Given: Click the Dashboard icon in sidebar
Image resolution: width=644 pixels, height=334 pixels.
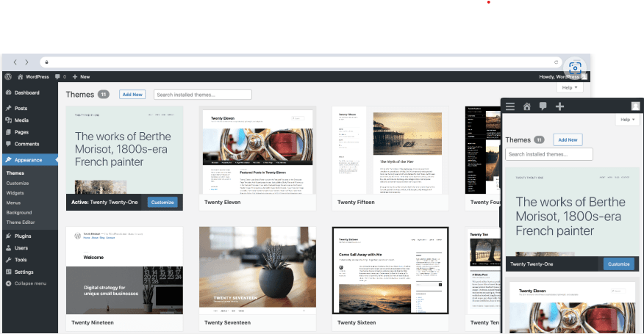Looking at the screenshot, I should [9, 92].
